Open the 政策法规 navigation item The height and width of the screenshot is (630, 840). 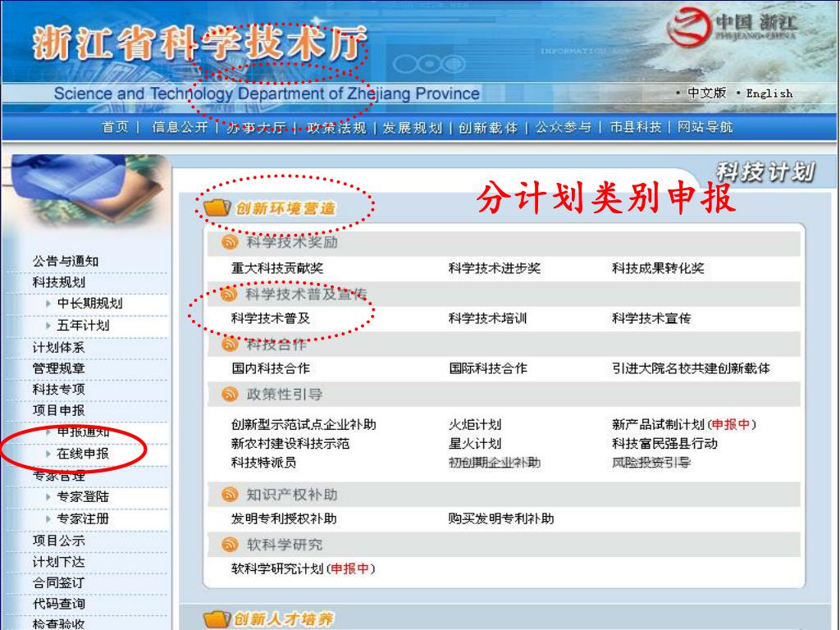coord(336,127)
